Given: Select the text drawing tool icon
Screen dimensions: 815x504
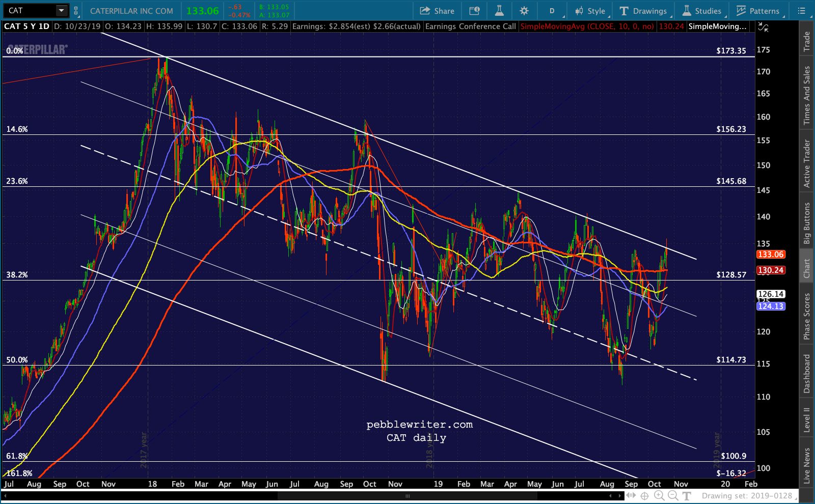Looking at the screenshot, I should (x=686, y=496).
